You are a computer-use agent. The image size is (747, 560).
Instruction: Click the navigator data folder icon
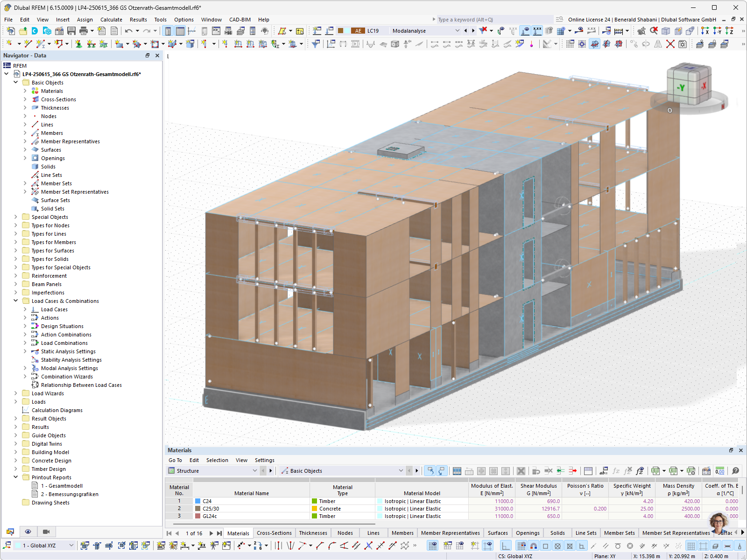point(10,532)
